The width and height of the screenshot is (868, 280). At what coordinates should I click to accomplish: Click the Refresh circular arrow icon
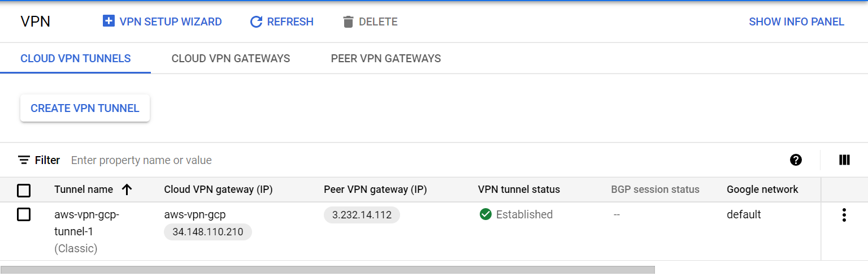(256, 22)
